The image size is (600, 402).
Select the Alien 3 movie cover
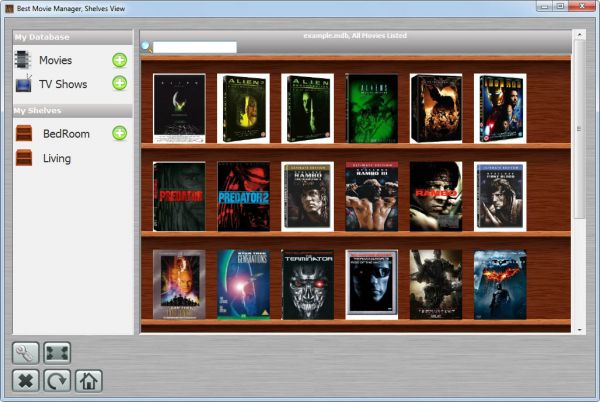243,109
